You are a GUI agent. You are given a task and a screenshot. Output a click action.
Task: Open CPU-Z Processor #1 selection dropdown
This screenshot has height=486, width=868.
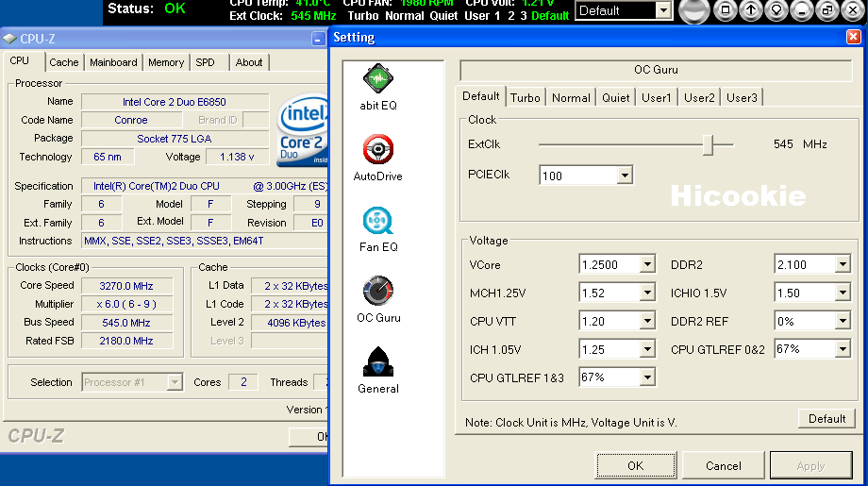coord(175,382)
